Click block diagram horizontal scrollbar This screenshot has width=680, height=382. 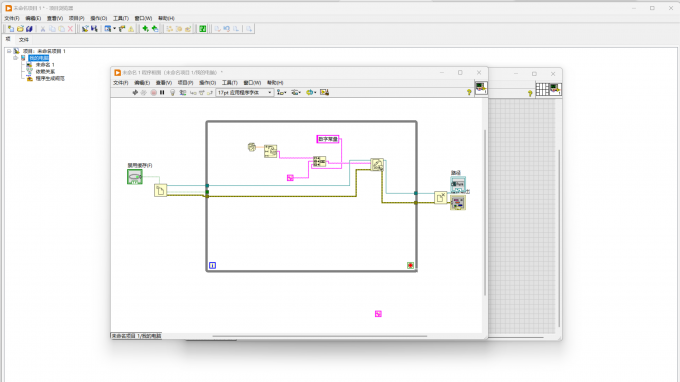click(x=320, y=336)
